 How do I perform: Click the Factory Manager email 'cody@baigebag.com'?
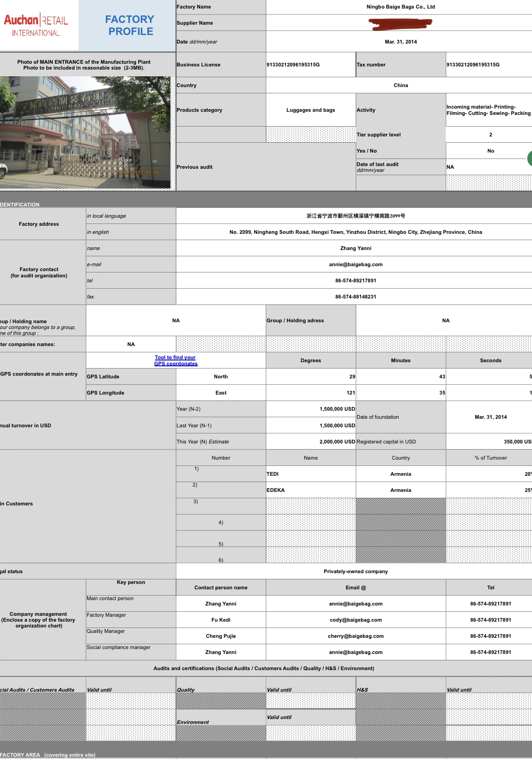[x=355, y=620]
